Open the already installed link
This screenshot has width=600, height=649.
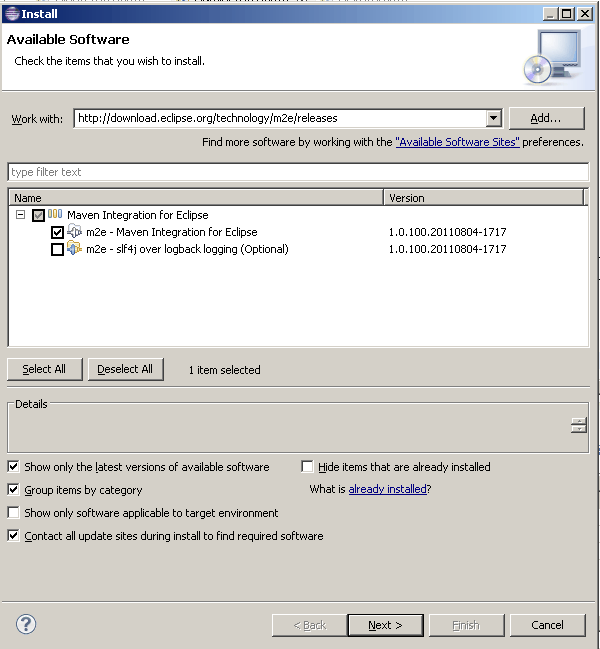coord(387,489)
